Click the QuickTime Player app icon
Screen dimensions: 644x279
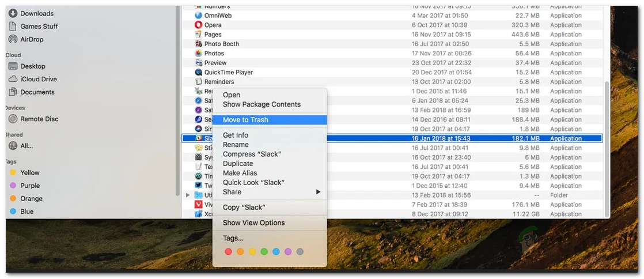click(x=198, y=72)
